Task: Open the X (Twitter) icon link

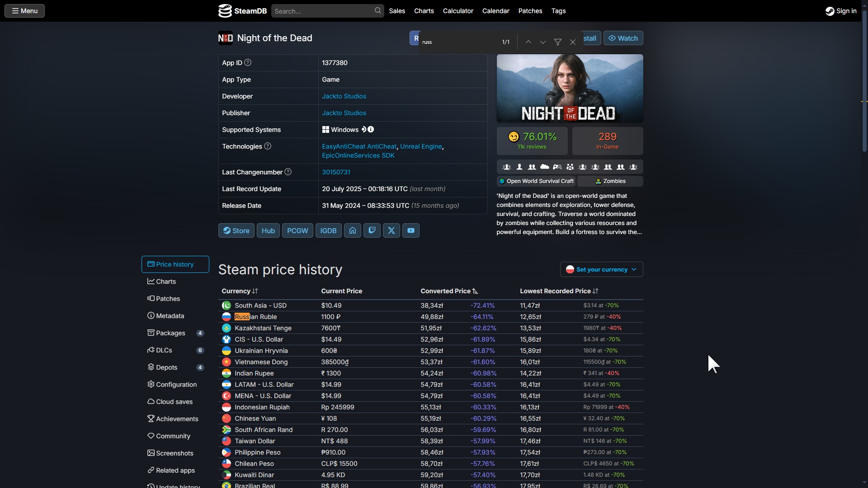Action: [392, 230]
